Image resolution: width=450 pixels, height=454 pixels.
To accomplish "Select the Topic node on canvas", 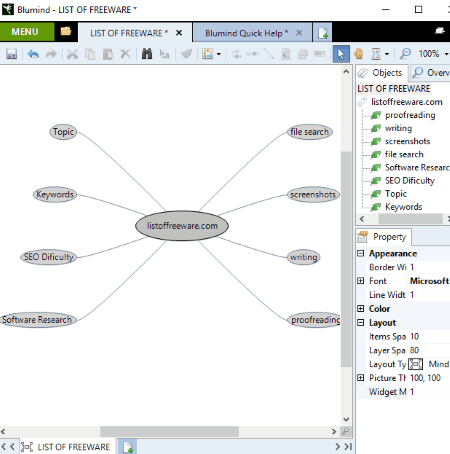I will point(63,132).
